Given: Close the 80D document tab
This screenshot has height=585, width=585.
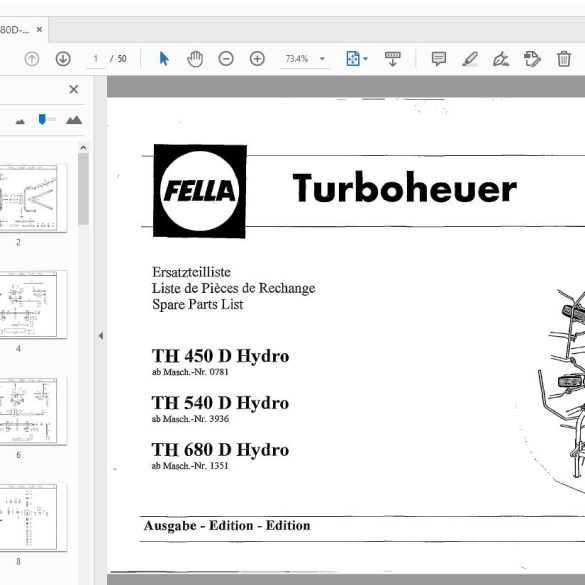Looking at the screenshot, I should (39, 29).
